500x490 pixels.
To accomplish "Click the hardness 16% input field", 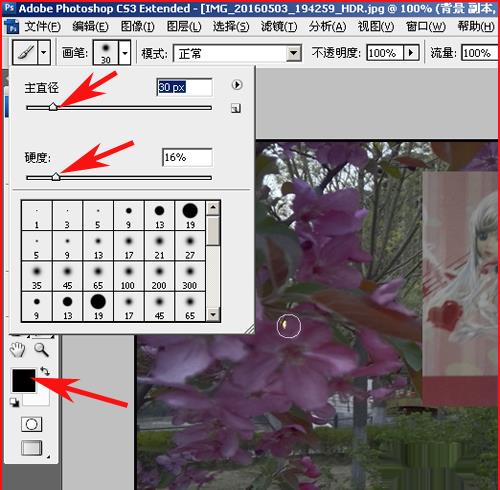I will tap(187, 157).
